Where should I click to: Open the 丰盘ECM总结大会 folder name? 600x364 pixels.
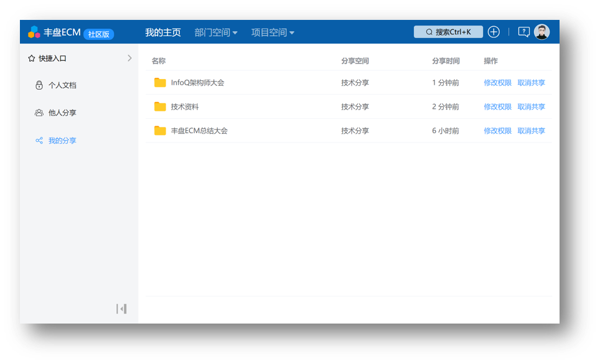click(x=199, y=131)
